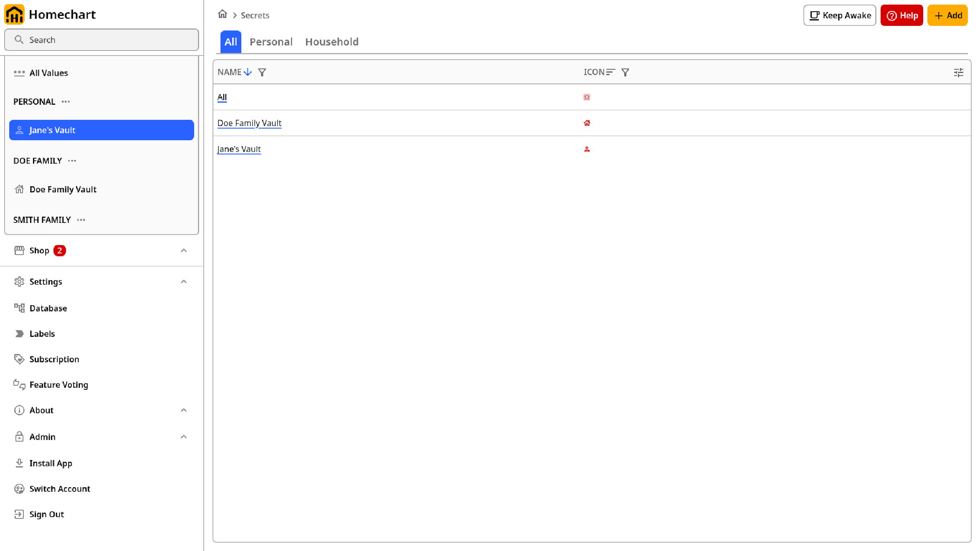Switch to the Personal tab
Screen dimensions: 980x551
point(271,42)
